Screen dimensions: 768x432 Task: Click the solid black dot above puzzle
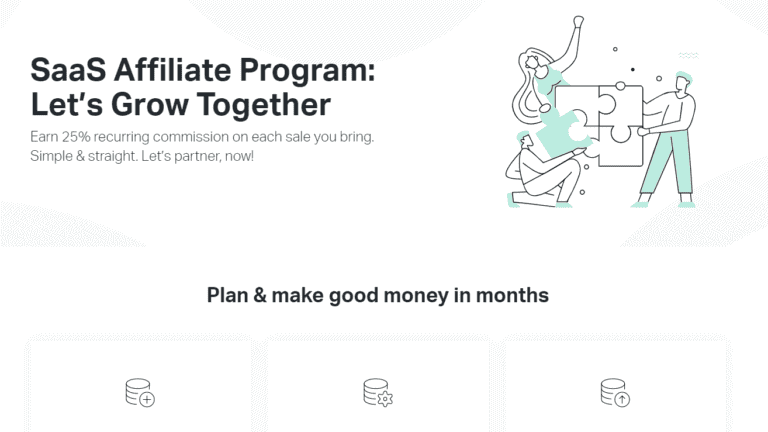tap(633, 70)
